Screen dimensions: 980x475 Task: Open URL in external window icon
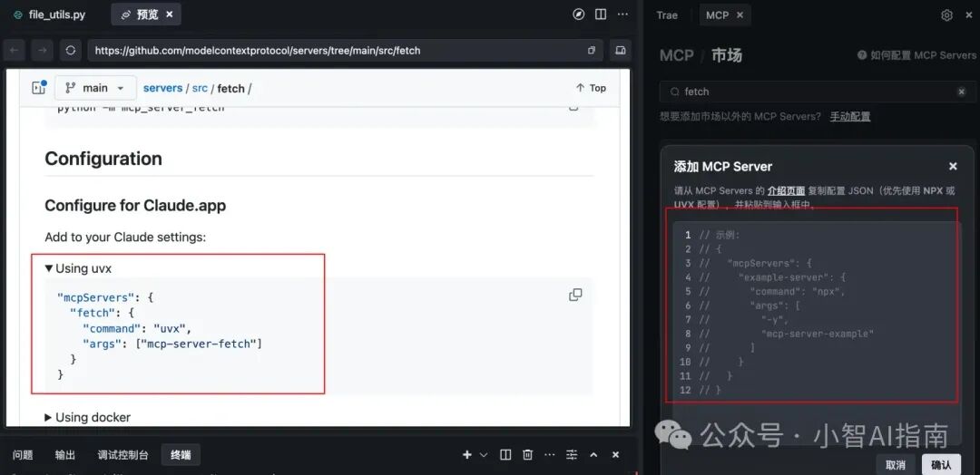pos(592,51)
